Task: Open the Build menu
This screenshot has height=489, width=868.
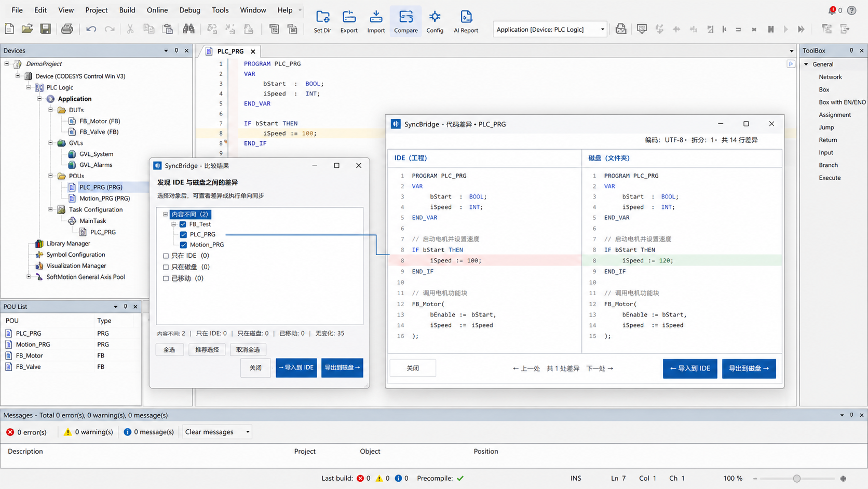Action: click(127, 10)
